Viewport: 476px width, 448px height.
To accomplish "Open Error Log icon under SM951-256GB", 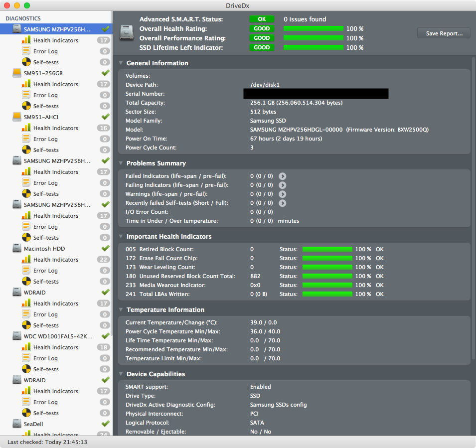I will (26, 95).
